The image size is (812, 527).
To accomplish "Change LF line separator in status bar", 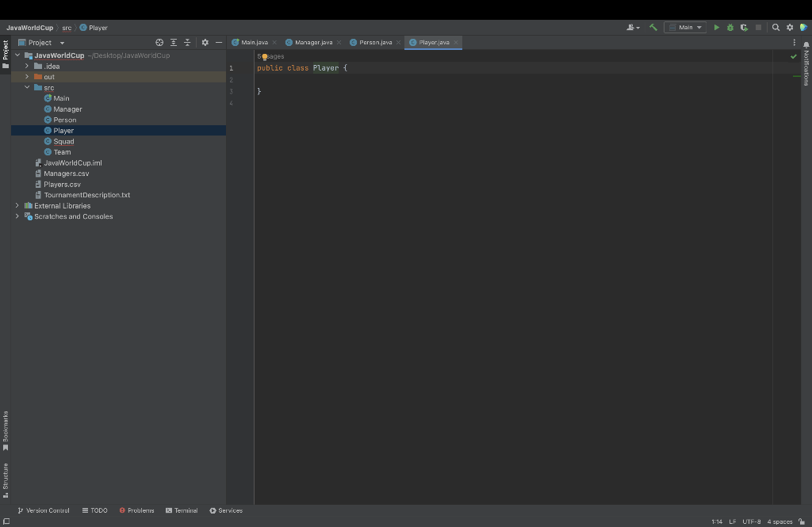I will [733, 521].
